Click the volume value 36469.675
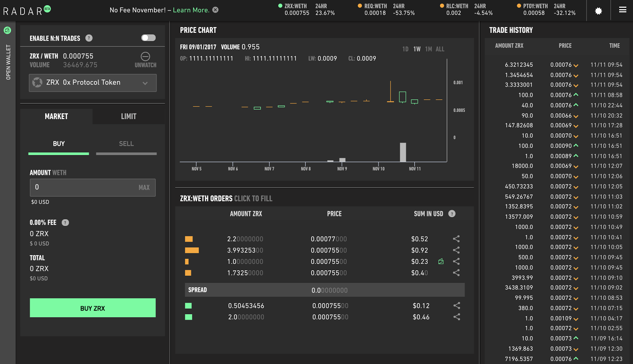This screenshot has width=633, height=364. pyautogui.click(x=80, y=65)
